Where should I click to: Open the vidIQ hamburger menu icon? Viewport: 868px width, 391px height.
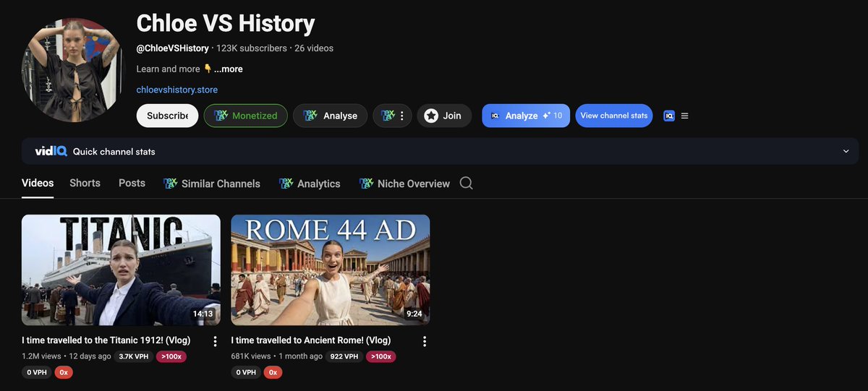tap(685, 116)
